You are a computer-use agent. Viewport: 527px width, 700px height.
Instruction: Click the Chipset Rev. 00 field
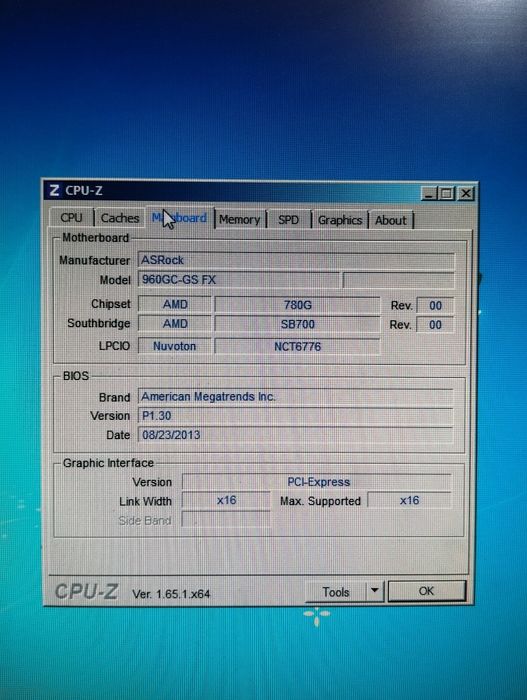(435, 305)
